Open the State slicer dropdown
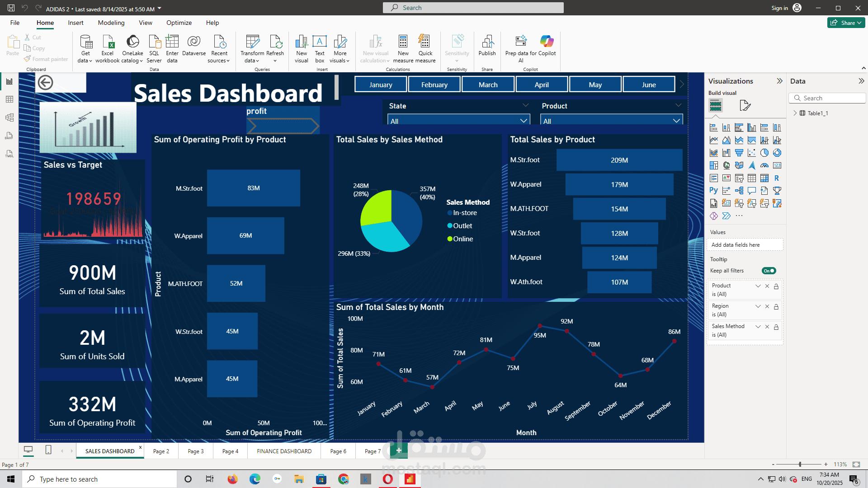This screenshot has height=488, width=868. click(x=524, y=121)
